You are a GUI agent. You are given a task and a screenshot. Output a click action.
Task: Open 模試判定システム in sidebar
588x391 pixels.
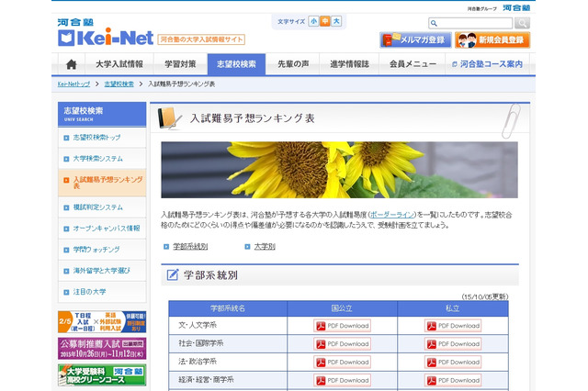pos(102,207)
